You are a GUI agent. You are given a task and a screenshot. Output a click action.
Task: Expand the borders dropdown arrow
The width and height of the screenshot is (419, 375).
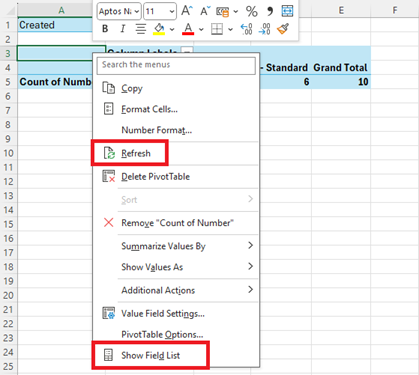[230, 29]
